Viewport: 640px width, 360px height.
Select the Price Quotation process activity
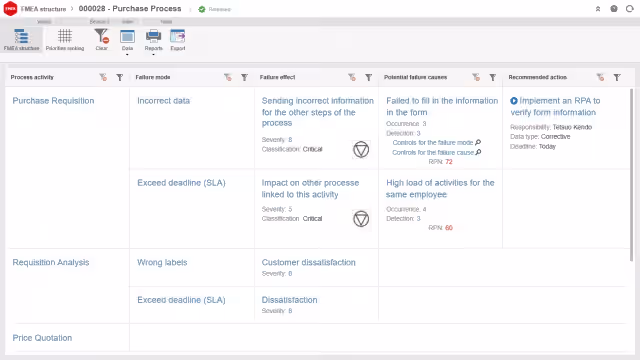click(x=42, y=338)
